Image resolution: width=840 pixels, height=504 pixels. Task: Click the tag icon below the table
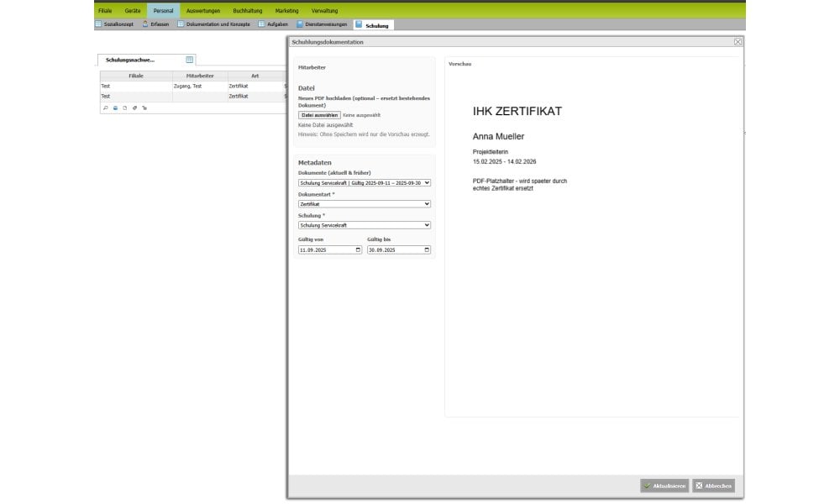134,108
